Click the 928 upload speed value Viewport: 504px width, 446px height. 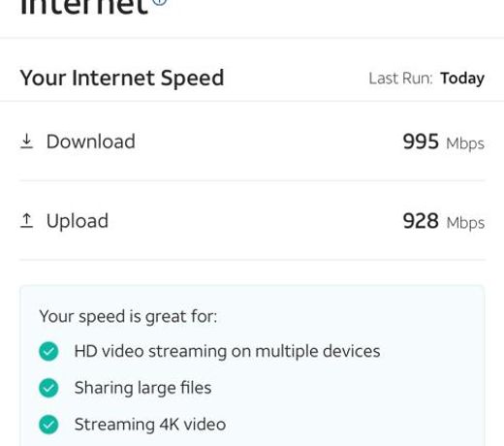click(421, 221)
